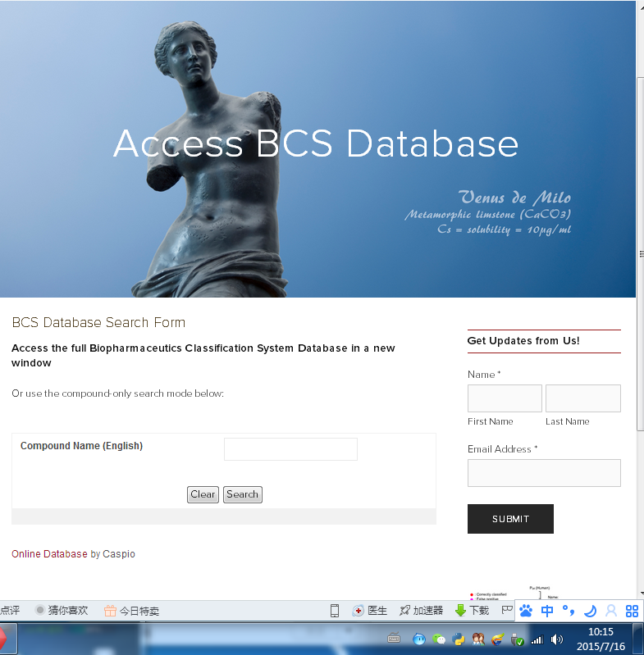Toggle the 中 Chinese input mode icon
The height and width of the screenshot is (655, 644).
547,611
